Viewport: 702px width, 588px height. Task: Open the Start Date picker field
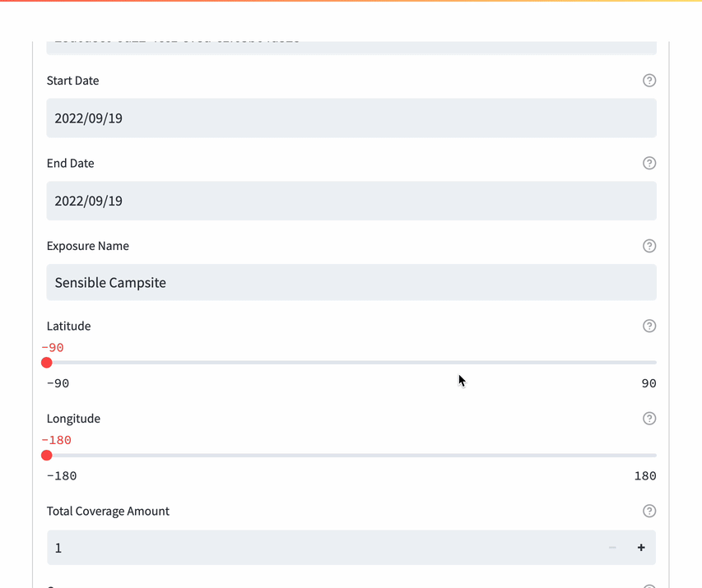pos(351,118)
